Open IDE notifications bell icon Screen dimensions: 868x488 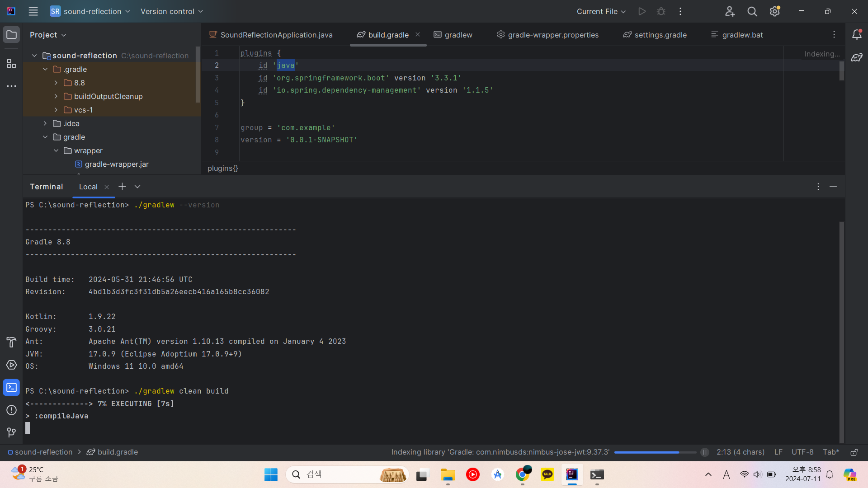click(857, 35)
